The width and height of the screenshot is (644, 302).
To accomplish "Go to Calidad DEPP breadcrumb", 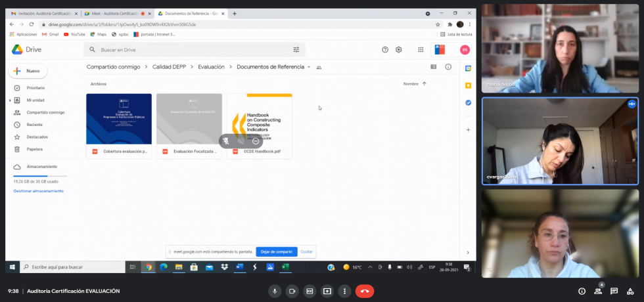I will click(x=170, y=67).
